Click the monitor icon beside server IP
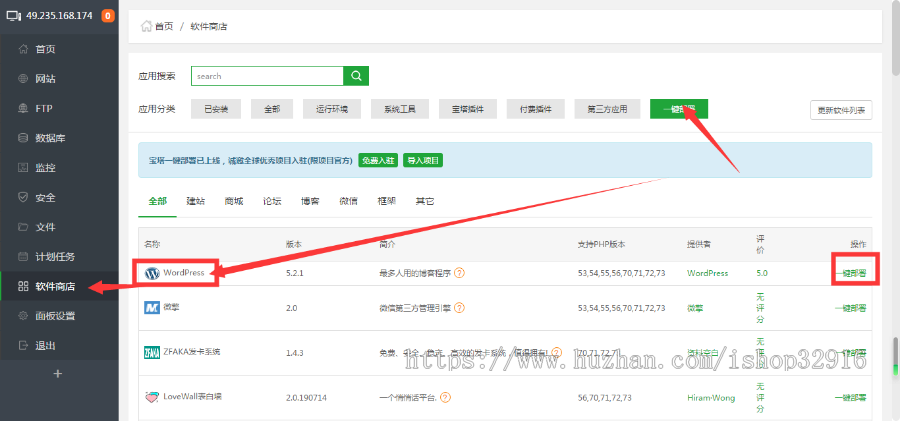 click(14, 16)
